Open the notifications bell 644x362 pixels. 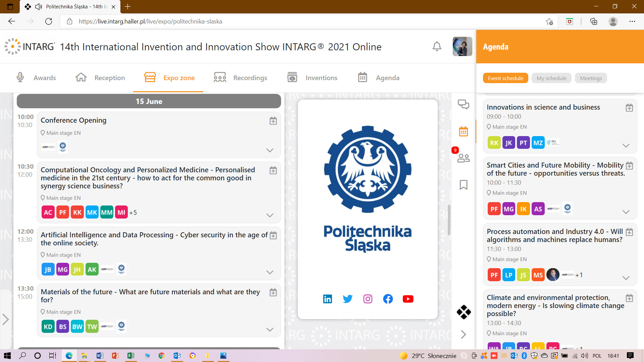coord(437,46)
